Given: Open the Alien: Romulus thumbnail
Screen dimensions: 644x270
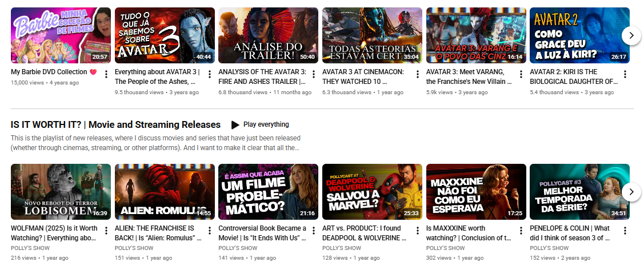Looking at the screenshot, I should (165, 192).
